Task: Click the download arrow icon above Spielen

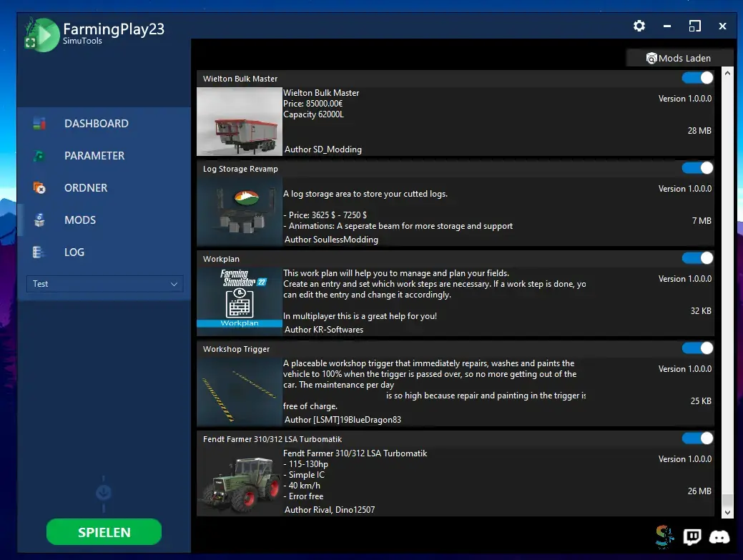Action: 103,493
